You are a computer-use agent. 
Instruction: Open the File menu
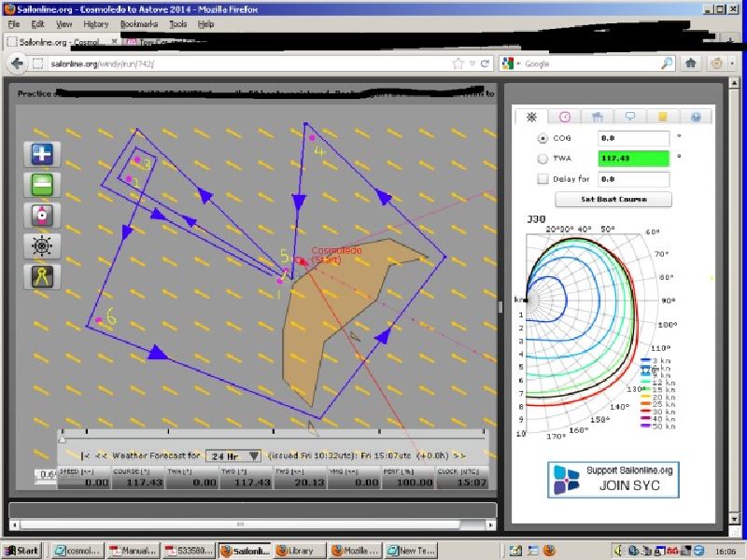point(14,24)
